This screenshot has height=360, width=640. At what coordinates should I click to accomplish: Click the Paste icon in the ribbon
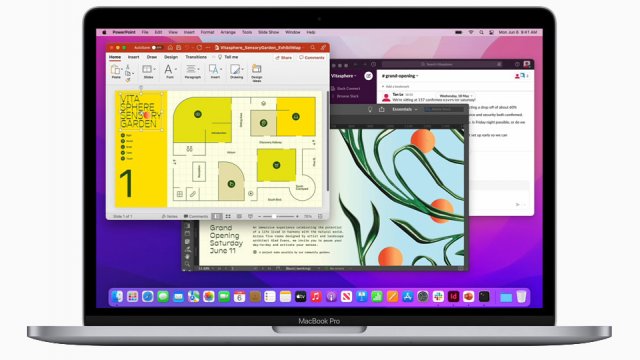116,70
